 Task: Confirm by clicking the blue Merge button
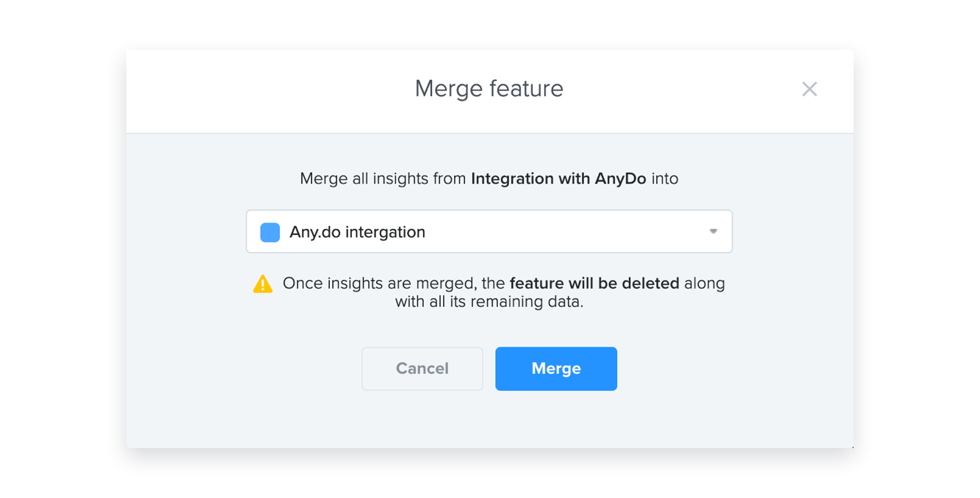(556, 369)
